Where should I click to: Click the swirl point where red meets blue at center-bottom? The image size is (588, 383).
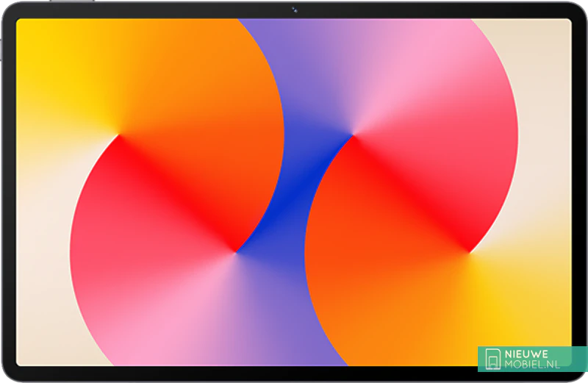(236, 252)
